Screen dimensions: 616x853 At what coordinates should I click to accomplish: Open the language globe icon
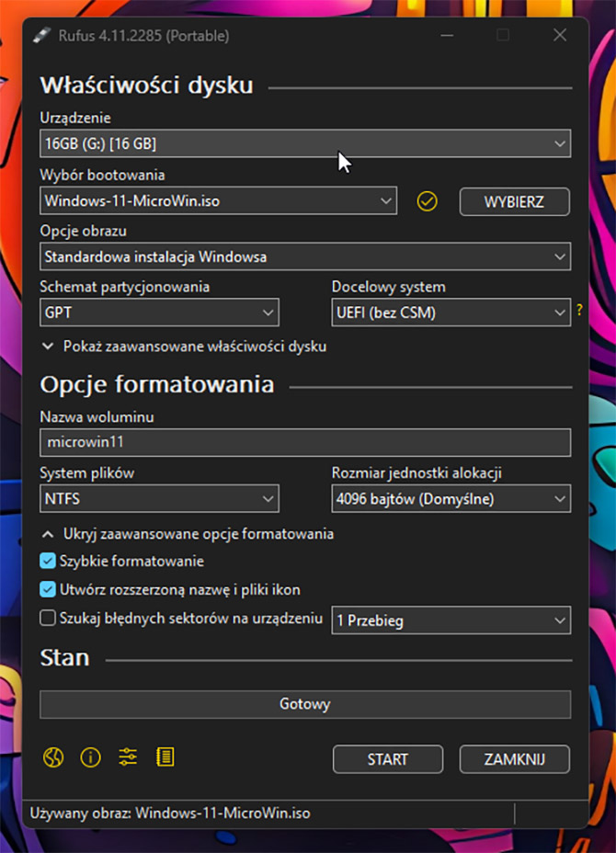pyautogui.click(x=53, y=757)
